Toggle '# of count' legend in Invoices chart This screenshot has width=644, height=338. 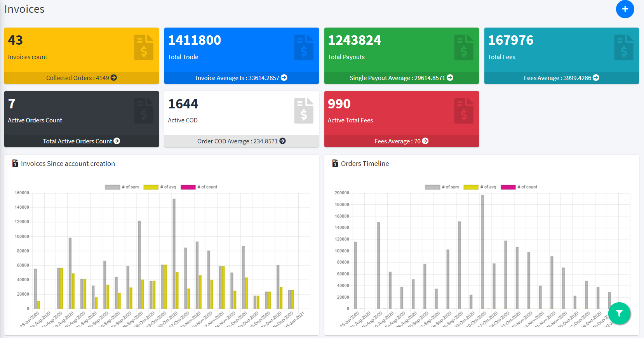tap(199, 187)
